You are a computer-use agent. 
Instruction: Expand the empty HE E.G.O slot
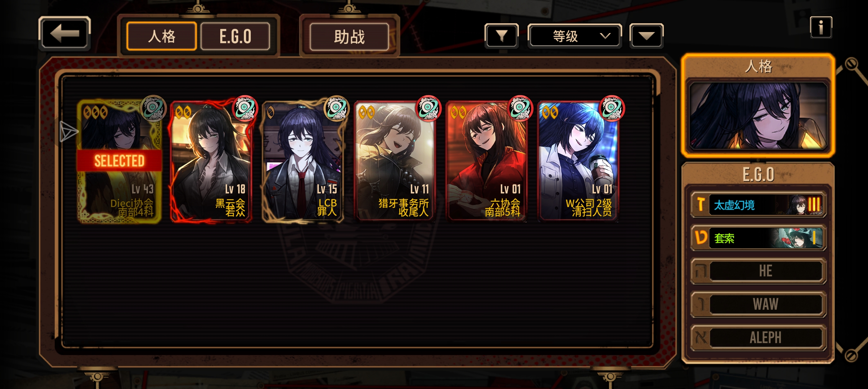pos(758,271)
